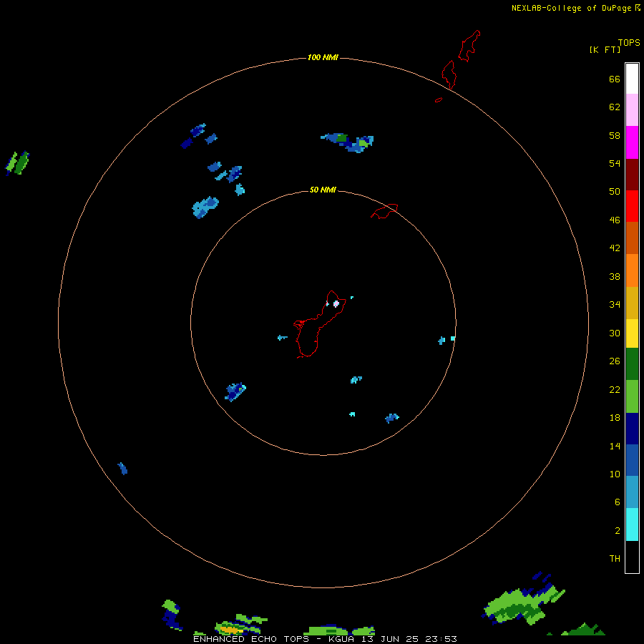Click the 62 value on the scale
The height and width of the screenshot is (644, 644).
click(x=615, y=107)
